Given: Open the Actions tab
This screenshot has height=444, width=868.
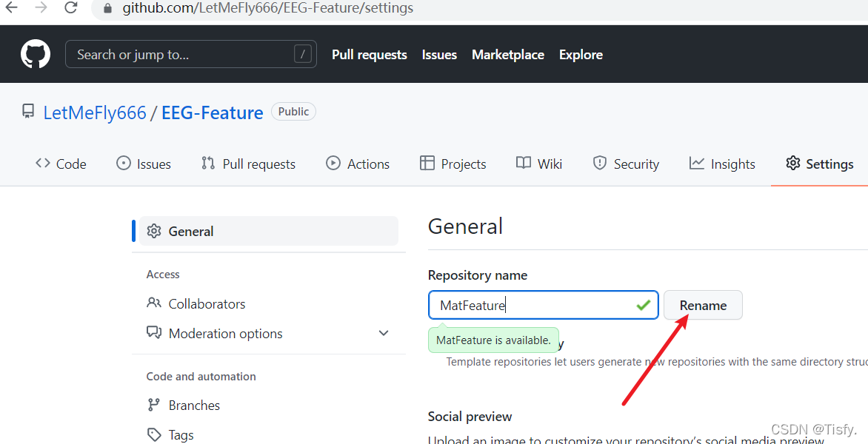Looking at the screenshot, I should (x=358, y=164).
